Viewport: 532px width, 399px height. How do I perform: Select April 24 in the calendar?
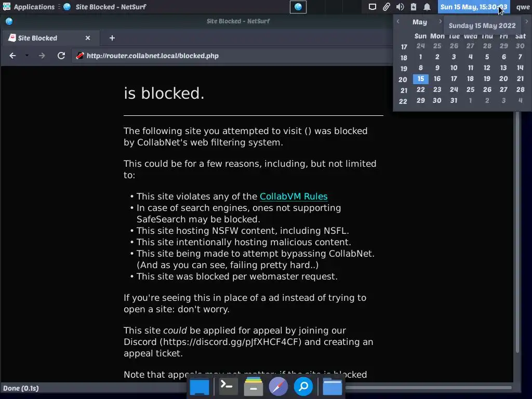tap(420, 46)
